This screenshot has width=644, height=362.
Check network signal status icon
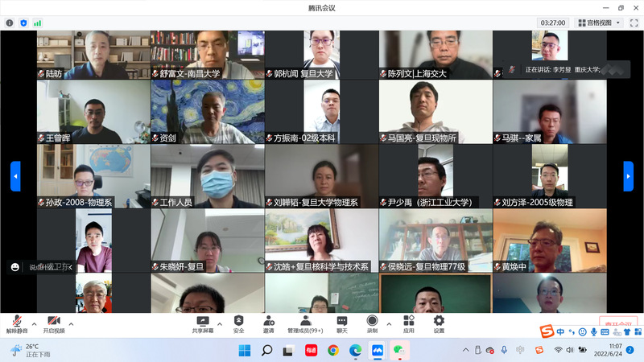[x=37, y=23]
